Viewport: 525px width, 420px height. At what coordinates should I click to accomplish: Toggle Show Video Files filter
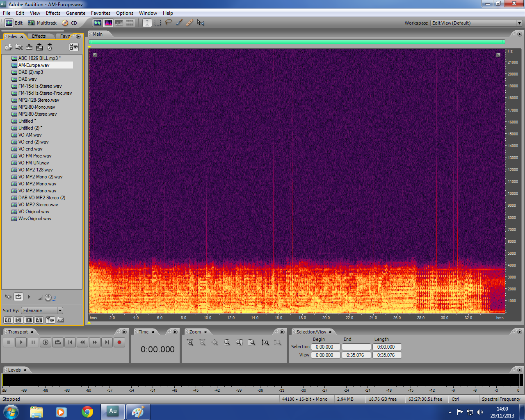point(29,320)
